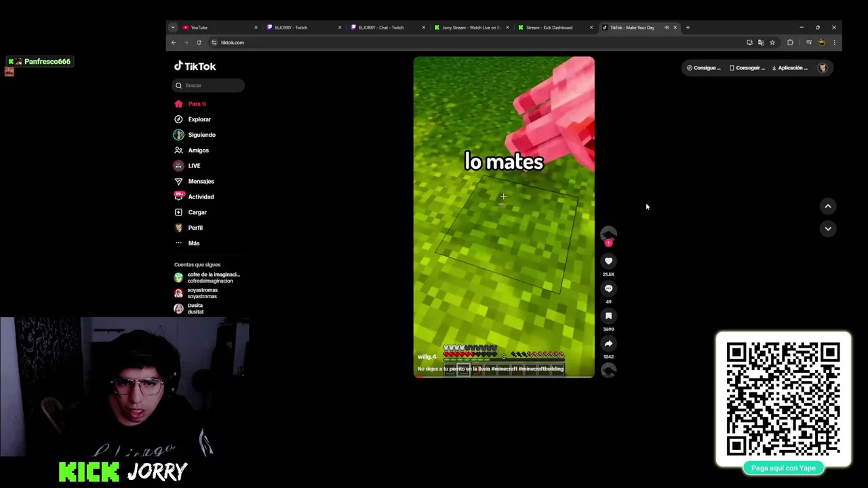Screen dimensions: 868x488
Task: Click Cuentas que sigues heading
Action: [197, 265]
